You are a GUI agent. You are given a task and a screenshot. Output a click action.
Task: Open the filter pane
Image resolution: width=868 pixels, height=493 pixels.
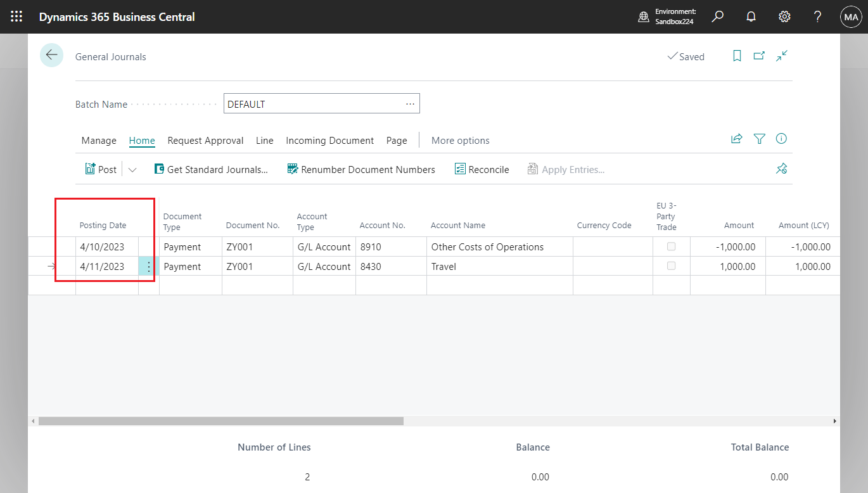coord(759,138)
